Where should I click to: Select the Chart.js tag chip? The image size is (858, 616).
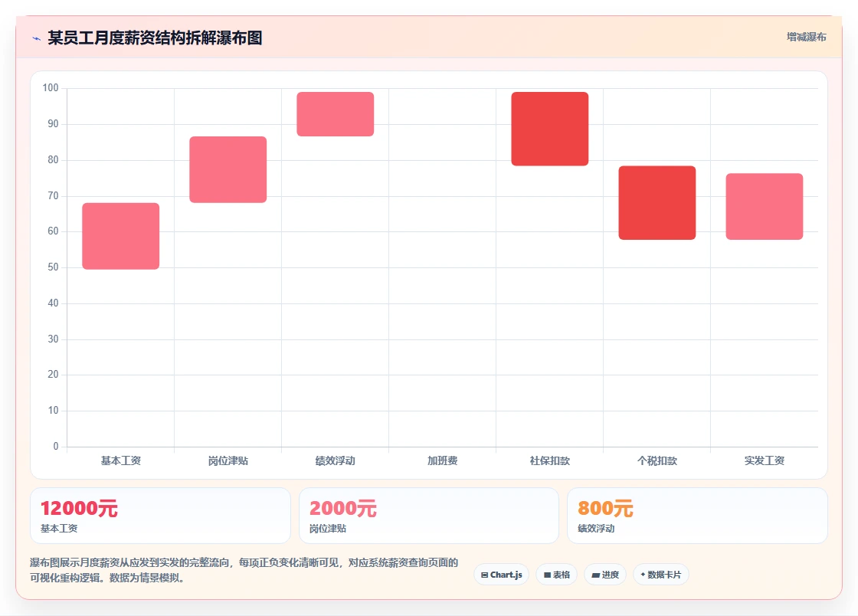click(x=501, y=575)
